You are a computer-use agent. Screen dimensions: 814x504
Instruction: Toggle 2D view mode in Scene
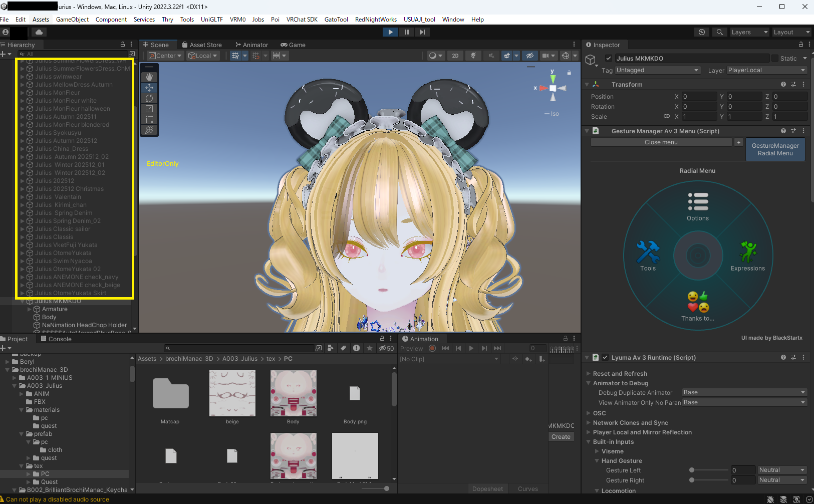click(455, 56)
